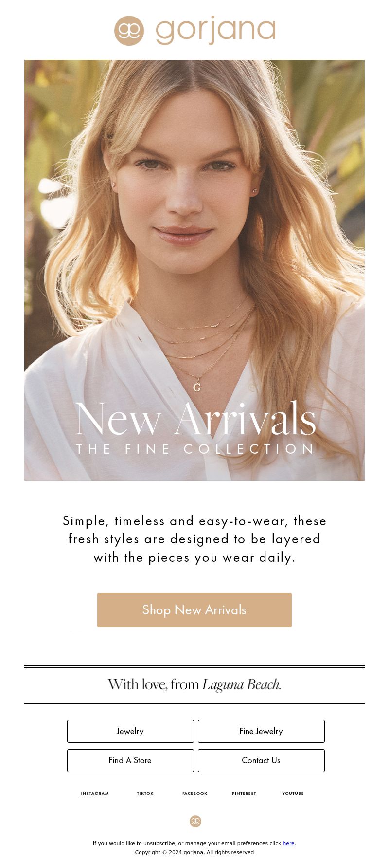Image resolution: width=389 pixels, height=868 pixels.
Task: Click the New Arrivals headline text overlay
Action: (195, 419)
